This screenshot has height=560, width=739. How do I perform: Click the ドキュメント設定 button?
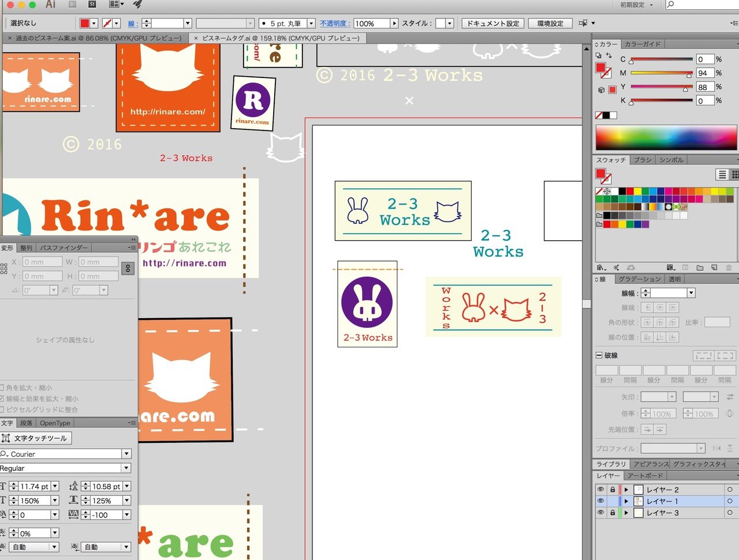click(x=493, y=23)
